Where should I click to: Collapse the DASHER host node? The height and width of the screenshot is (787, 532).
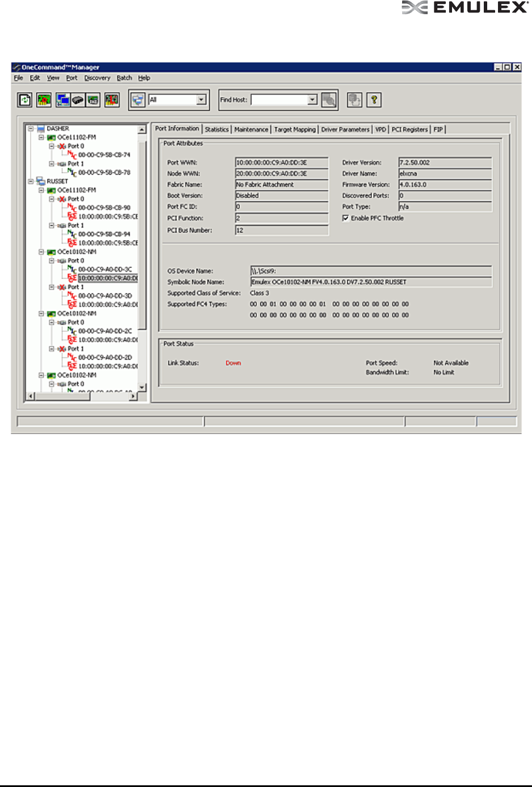[31, 129]
